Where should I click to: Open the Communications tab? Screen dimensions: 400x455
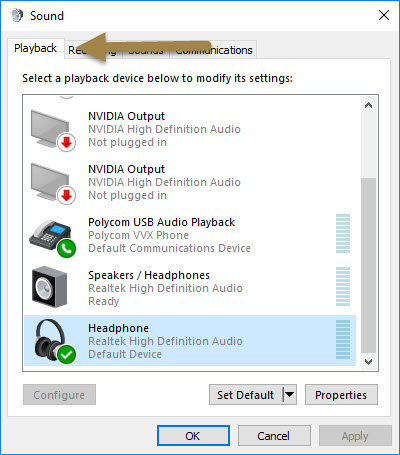(214, 50)
